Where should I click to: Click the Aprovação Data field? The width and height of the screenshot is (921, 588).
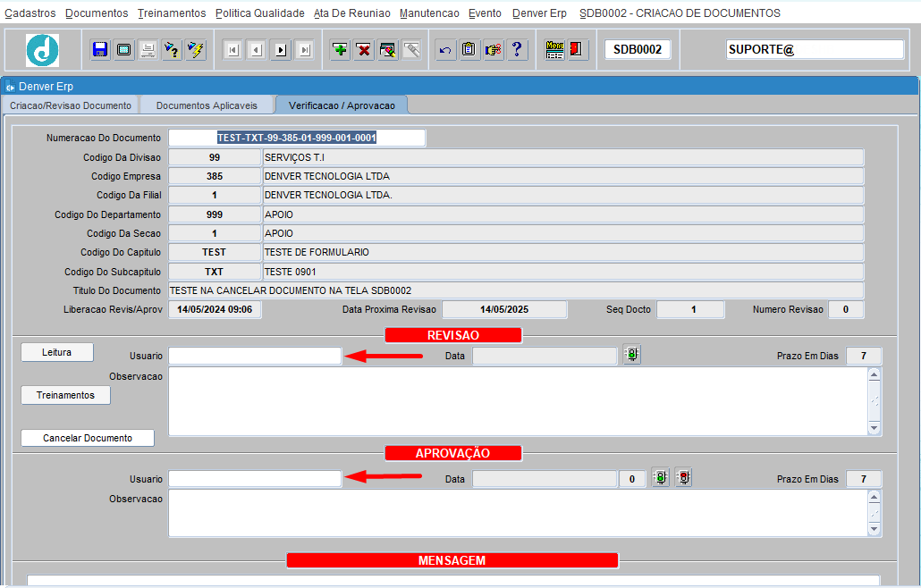[x=545, y=479]
